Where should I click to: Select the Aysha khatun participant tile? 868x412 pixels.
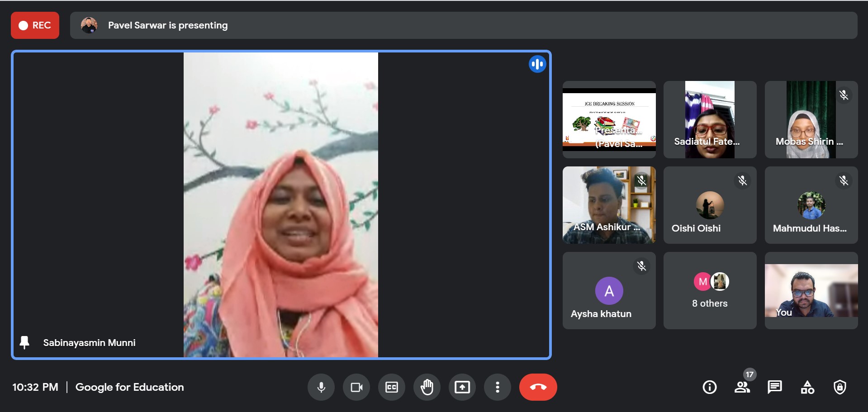[x=609, y=290]
